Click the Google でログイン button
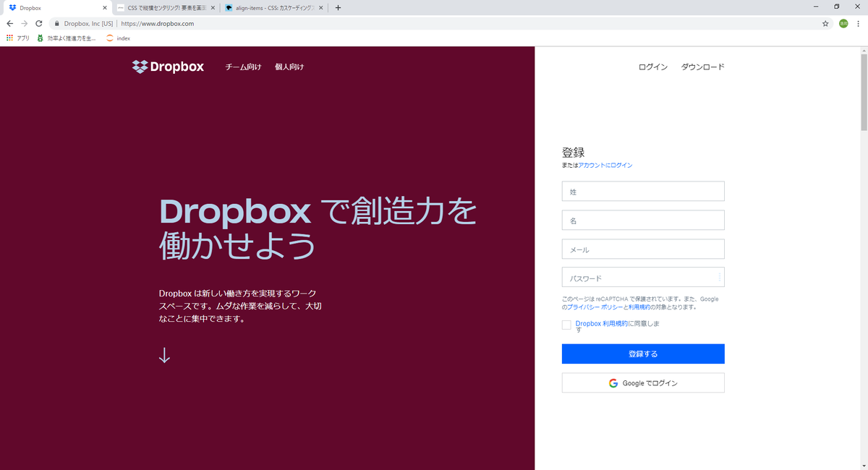 [643, 383]
